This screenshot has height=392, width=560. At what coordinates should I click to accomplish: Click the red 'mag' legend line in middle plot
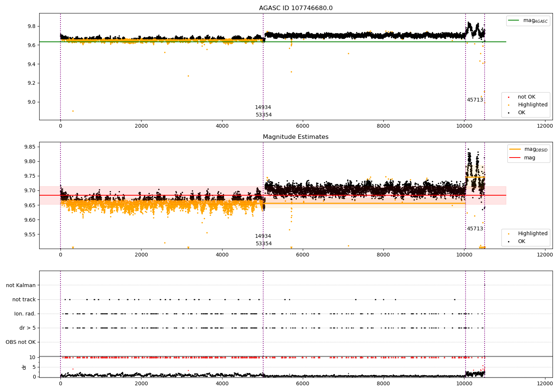click(515, 158)
